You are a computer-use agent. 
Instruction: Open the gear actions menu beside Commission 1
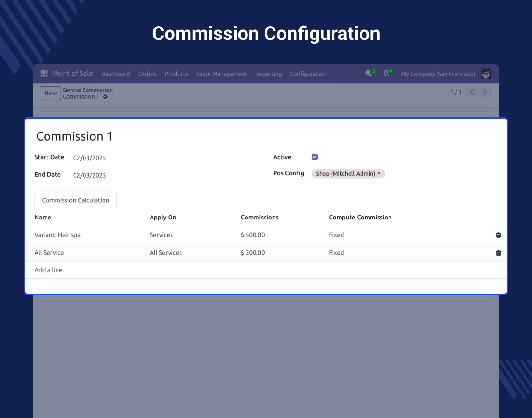(x=105, y=97)
